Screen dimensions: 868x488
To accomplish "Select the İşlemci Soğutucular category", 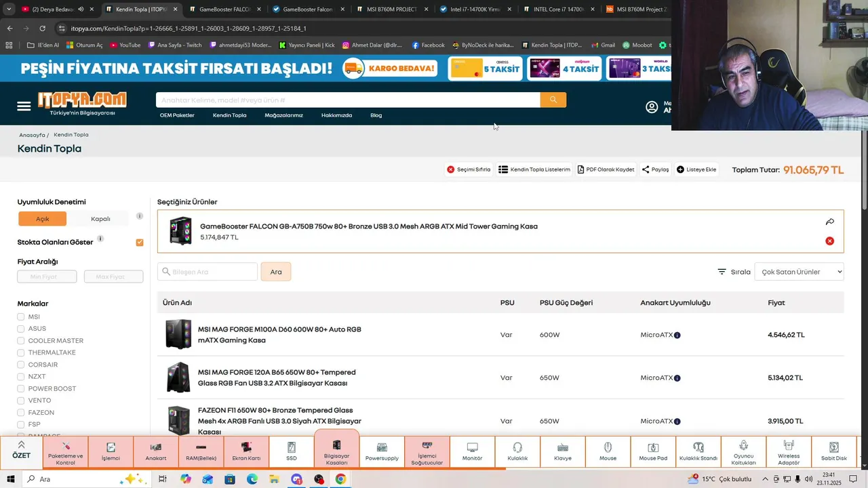I will 427,451.
